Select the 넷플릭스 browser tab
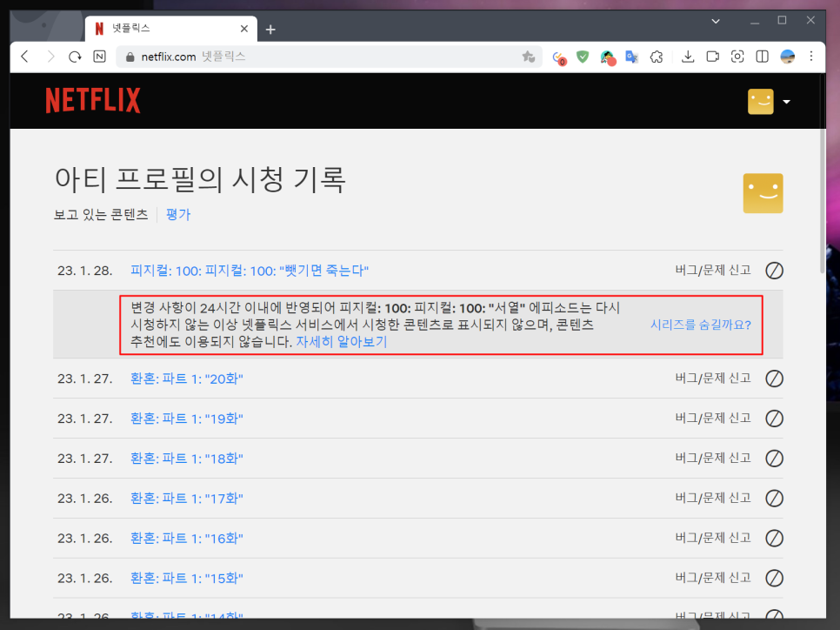The width and height of the screenshot is (840, 630). click(171, 29)
